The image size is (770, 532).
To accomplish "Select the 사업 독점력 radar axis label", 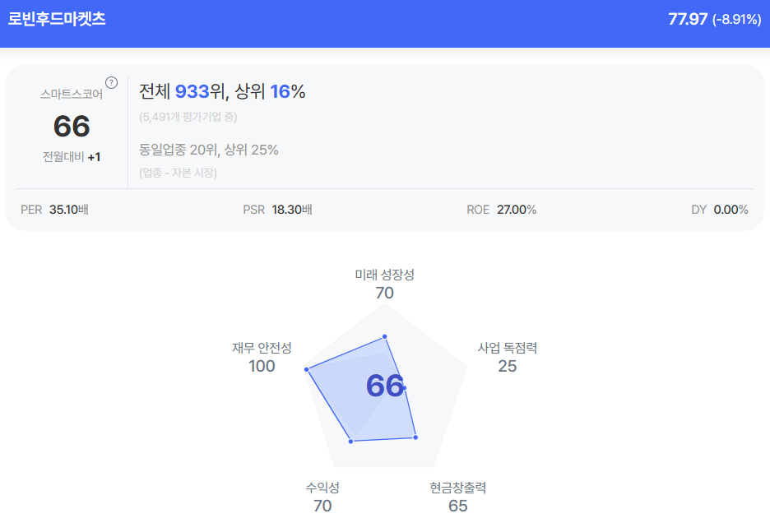I will coord(508,348).
